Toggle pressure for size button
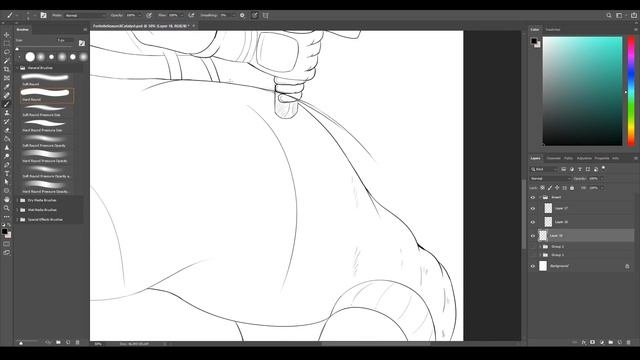This screenshot has height=360, width=640. click(x=255, y=16)
